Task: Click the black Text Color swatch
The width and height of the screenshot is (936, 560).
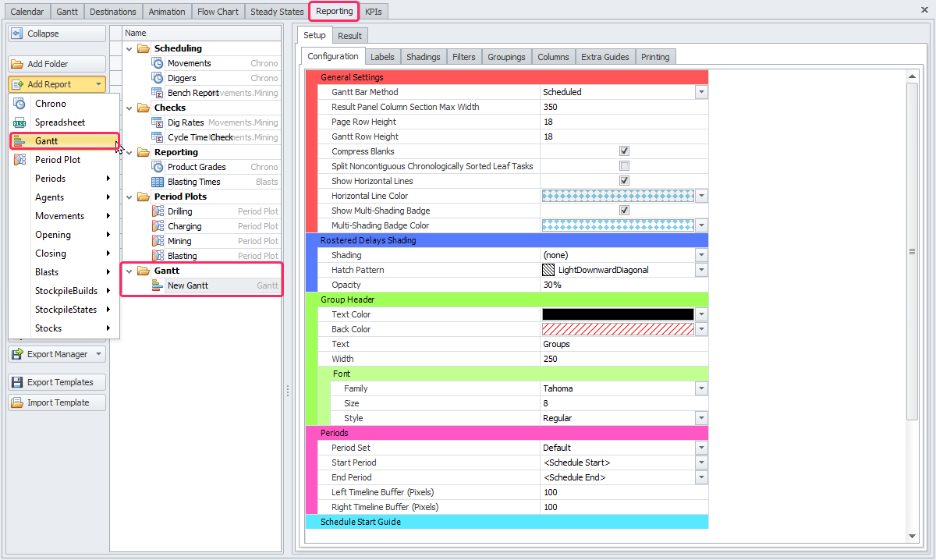Action: click(617, 314)
